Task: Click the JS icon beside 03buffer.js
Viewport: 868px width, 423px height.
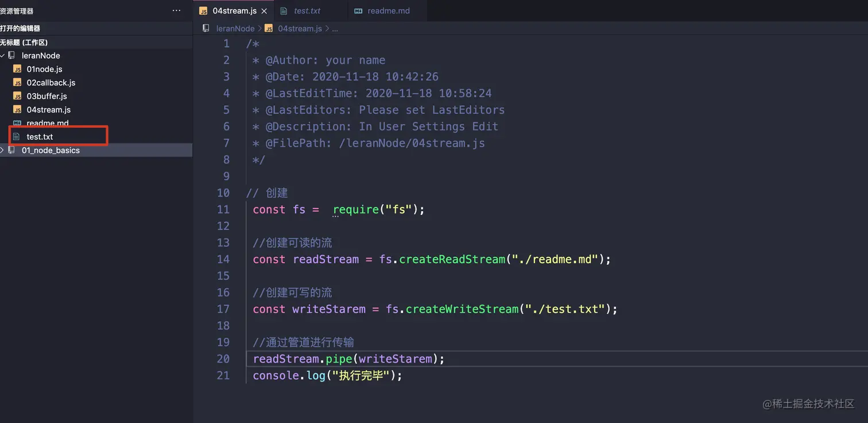Action: point(17,96)
